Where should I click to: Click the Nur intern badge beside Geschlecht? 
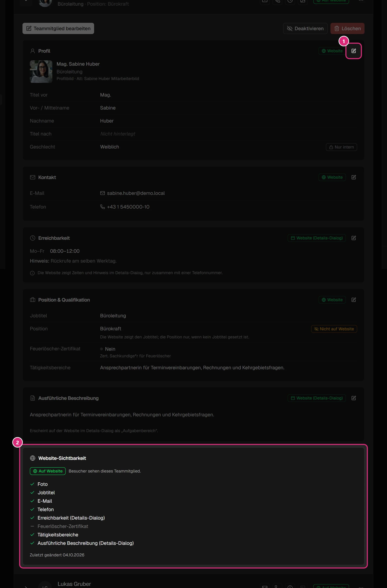point(341,147)
